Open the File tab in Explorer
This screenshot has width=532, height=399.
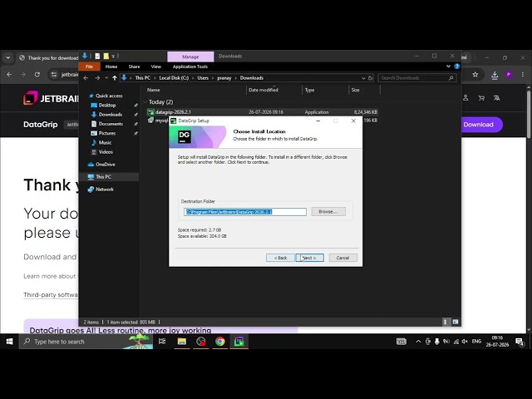tap(89, 66)
